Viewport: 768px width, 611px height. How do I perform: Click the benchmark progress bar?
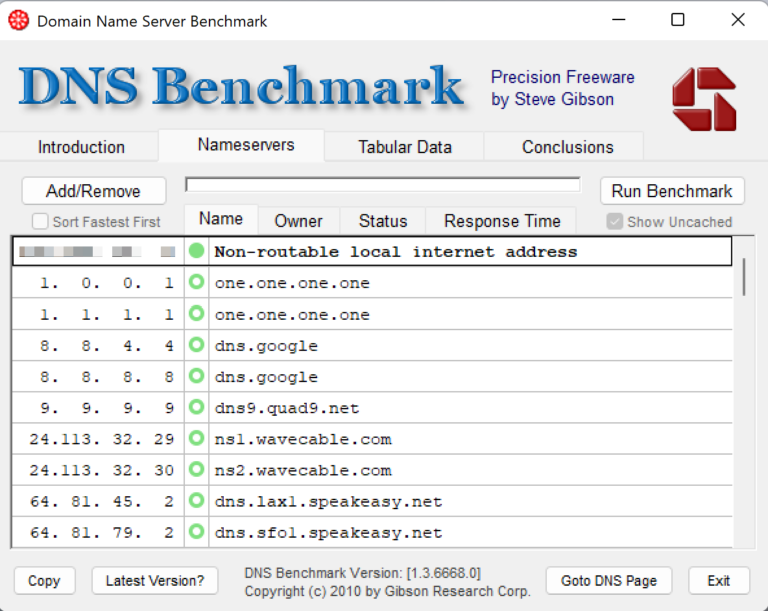click(383, 185)
